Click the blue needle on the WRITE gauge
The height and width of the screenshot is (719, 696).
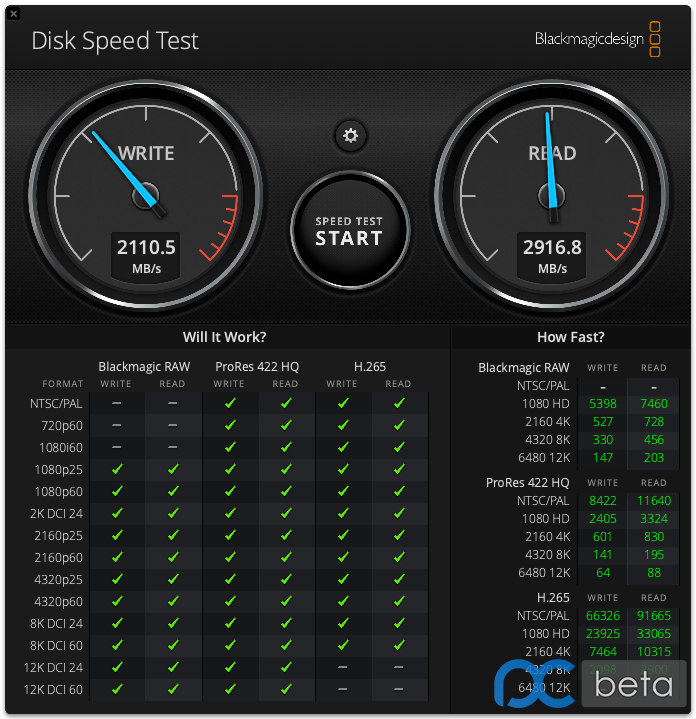coord(125,168)
